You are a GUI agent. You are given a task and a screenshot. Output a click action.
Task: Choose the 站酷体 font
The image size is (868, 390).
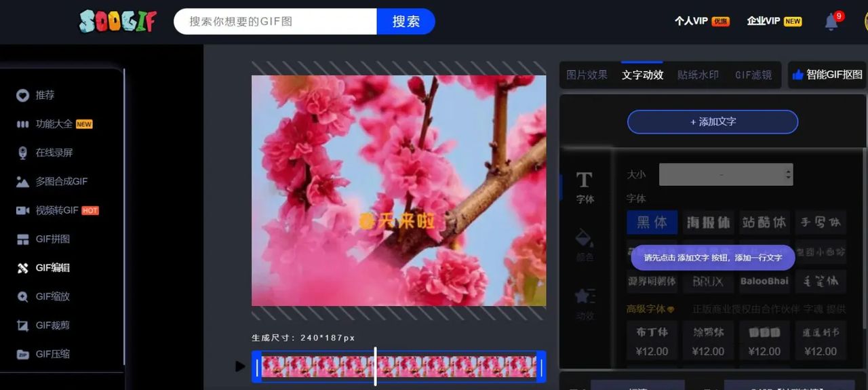click(764, 222)
